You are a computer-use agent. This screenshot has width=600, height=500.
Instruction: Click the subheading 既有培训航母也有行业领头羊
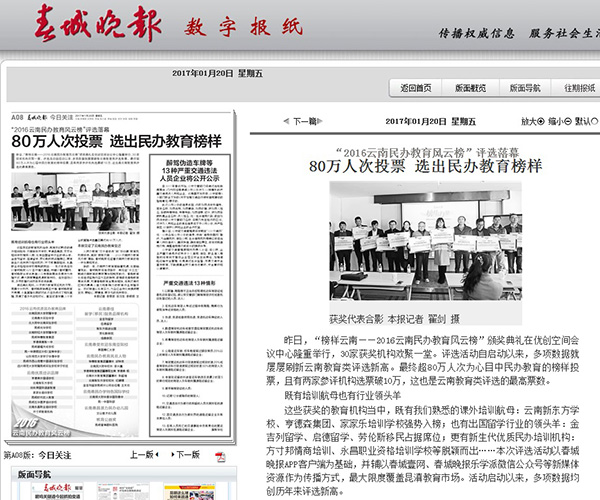[342, 396]
